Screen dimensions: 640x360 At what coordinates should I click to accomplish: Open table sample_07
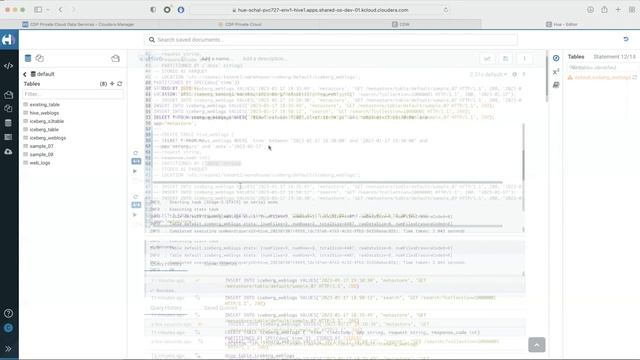click(41, 146)
